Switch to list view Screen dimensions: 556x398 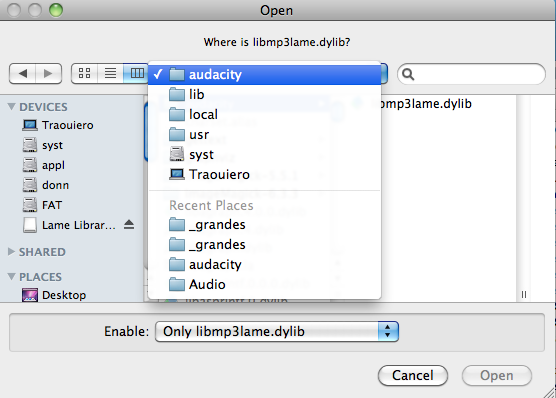point(110,73)
